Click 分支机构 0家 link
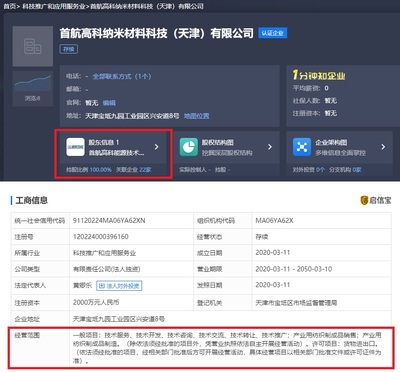Screen dimensions: 400x372 (345, 170)
